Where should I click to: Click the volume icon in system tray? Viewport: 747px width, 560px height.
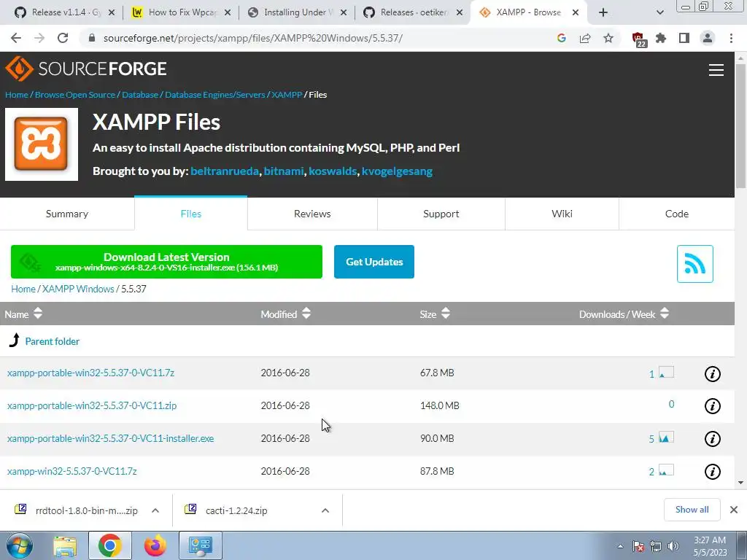(x=673, y=546)
